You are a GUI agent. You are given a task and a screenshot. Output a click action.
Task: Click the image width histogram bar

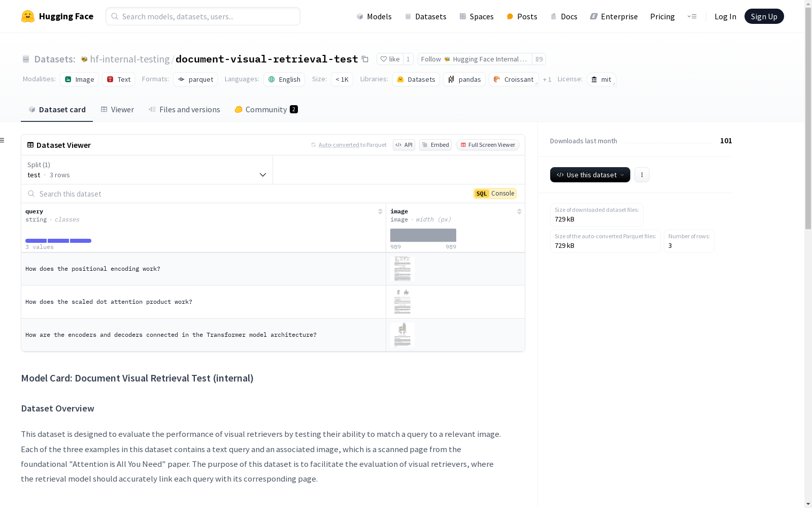423,235
